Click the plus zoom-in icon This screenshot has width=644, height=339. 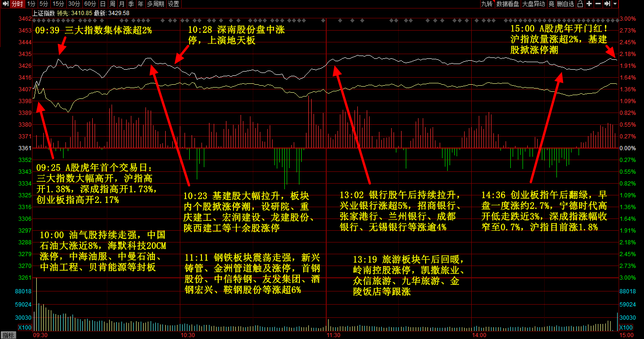[x=589, y=4]
